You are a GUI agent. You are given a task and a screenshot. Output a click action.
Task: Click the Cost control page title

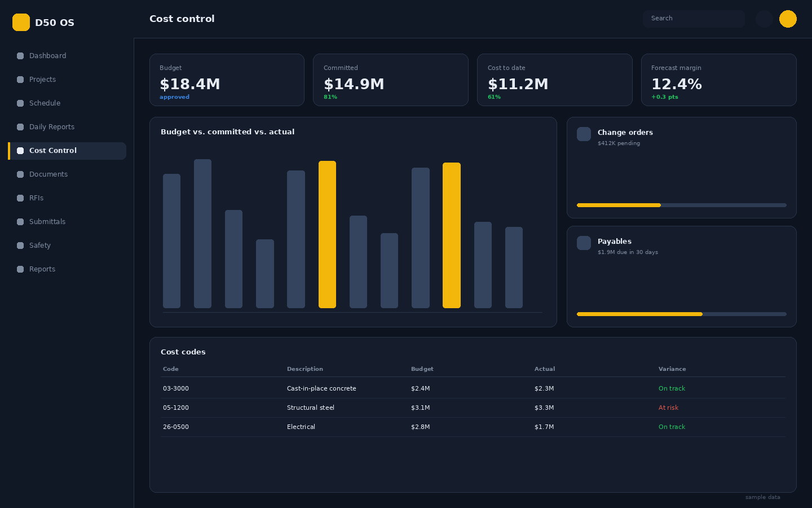[182, 19]
